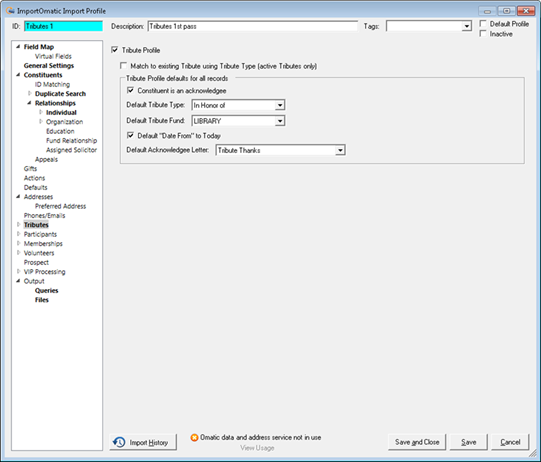Select Preferred Address in the tree
Screen dimensions: 541x462
tap(60, 206)
